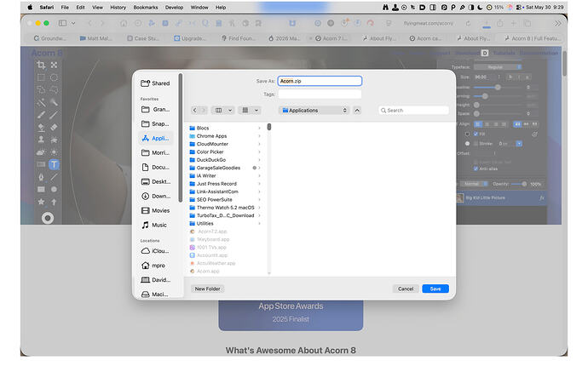588x383 pixels.
Task: Select Movies in the sidebar
Action: point(155,210)
